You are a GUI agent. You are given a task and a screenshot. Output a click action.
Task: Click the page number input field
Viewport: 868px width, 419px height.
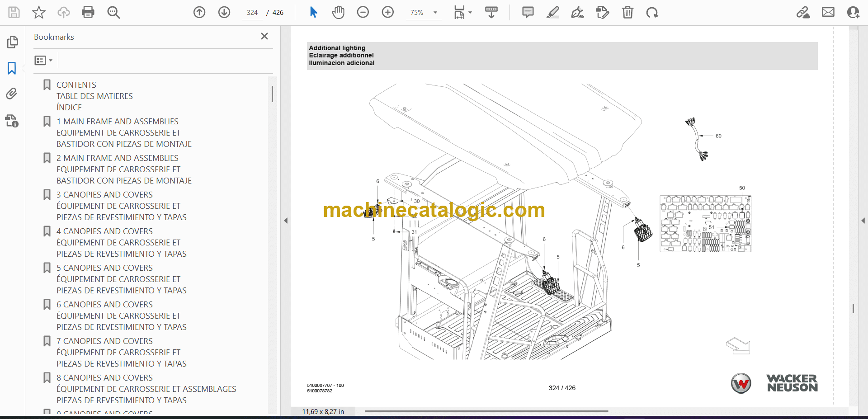click(252, 13)
